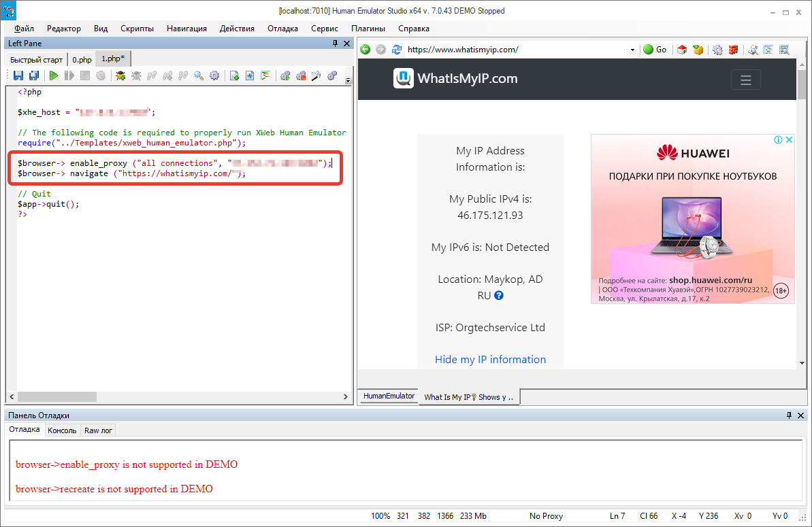Viewport: 812px width, 527px height.
Task: Click the step-run icon beside the play button
Action: tap(69, 75)
